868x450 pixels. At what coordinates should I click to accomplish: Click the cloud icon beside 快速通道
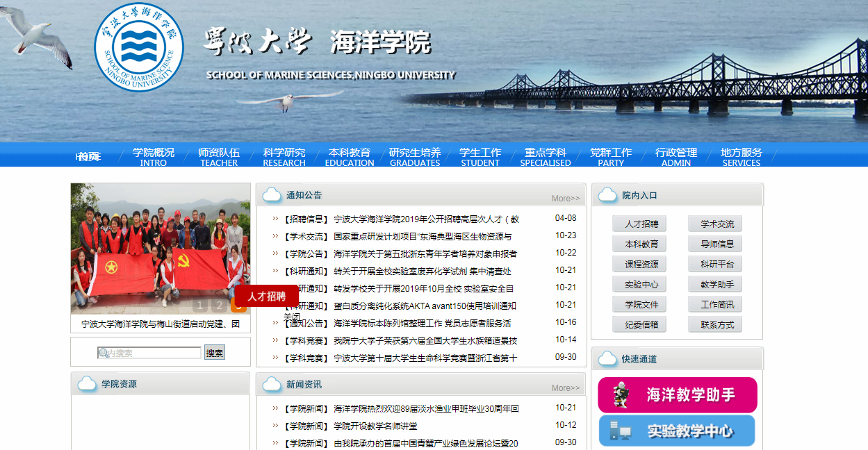(x=607, y=359)
